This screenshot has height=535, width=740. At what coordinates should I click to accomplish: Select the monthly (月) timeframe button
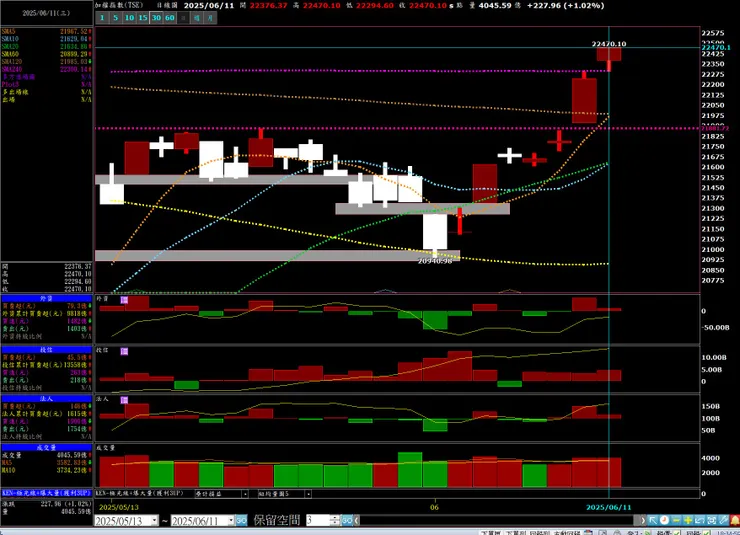[210, 18]
